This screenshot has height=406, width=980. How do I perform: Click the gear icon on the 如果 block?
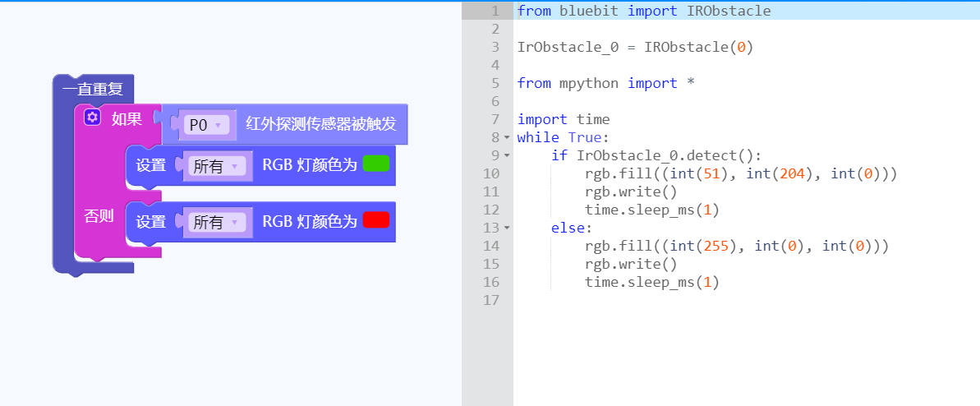(92, 118)
